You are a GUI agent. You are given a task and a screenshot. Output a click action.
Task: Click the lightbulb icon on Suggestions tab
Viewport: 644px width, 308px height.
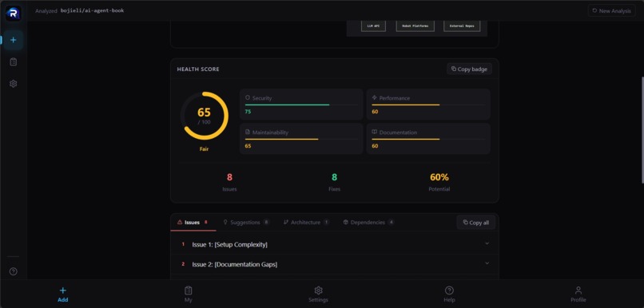(225, 223)
